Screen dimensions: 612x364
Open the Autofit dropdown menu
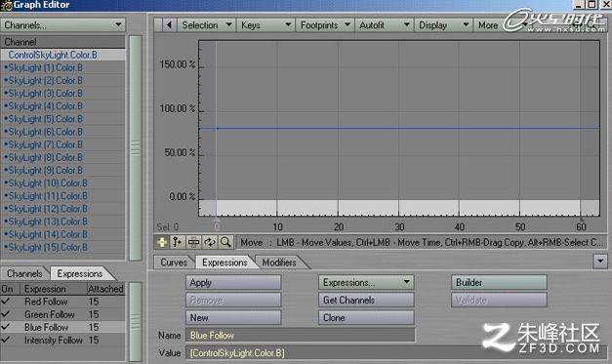pyautogui.click(x=385, y=25)
